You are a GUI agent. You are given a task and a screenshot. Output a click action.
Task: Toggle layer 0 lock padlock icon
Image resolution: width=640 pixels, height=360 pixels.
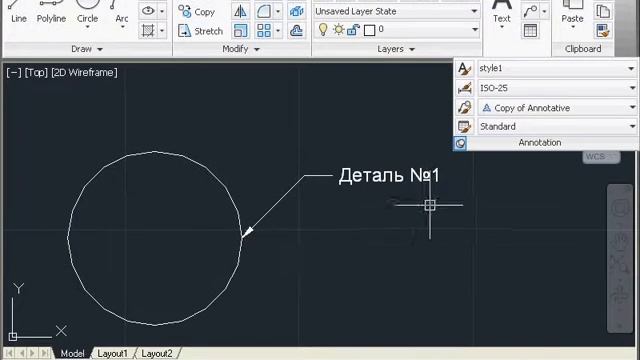(x=353, y=30)
